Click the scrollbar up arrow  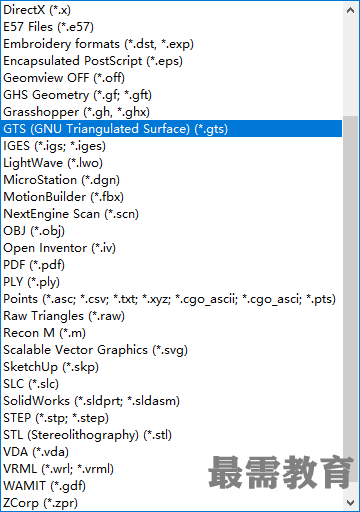pos(350,10)
